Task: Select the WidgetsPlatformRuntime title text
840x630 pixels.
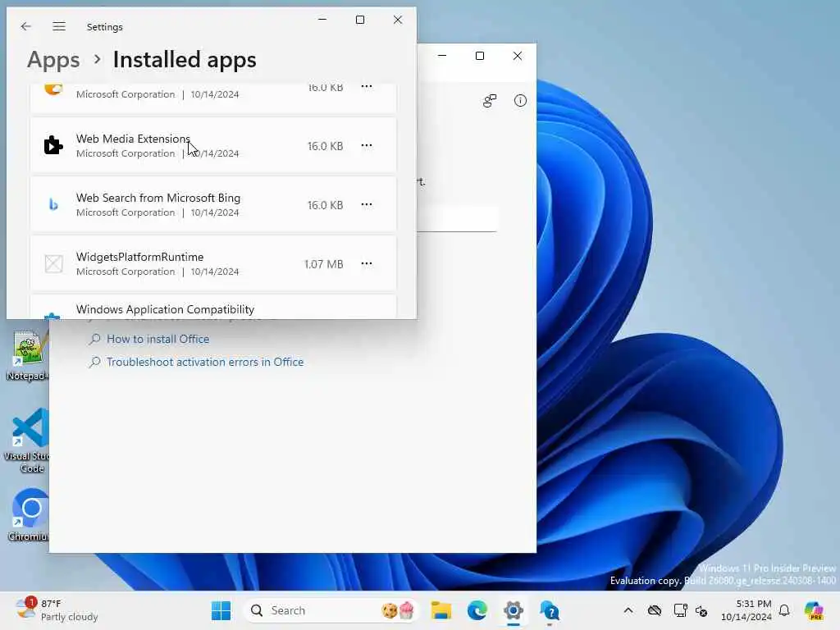Action: pyautogui.click(x=139, y=257)
